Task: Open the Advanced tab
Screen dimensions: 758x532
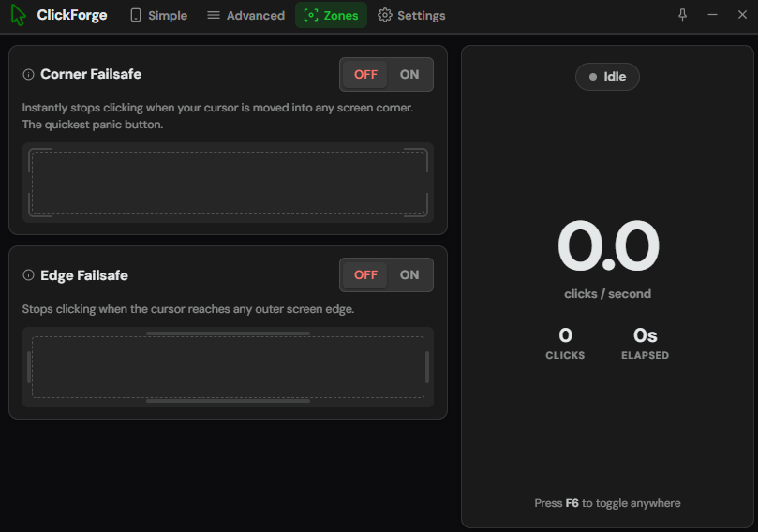Action: [246, 16]
